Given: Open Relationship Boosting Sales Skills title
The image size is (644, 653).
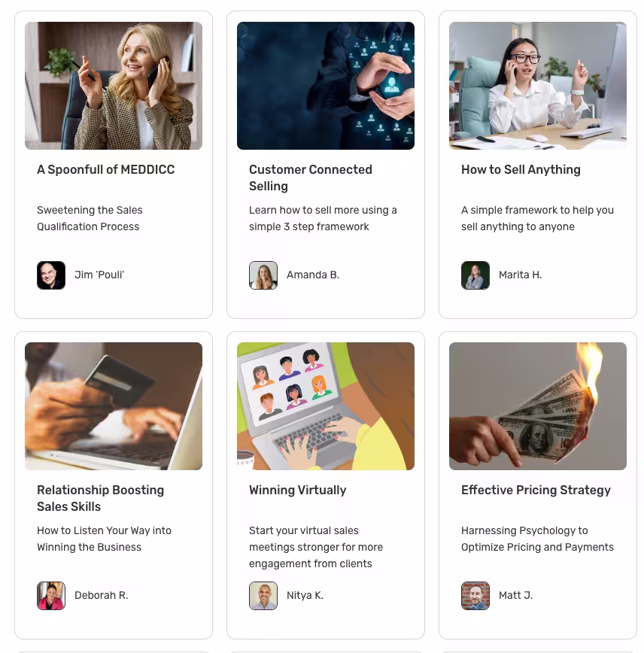Looking at the screenshot, I should click(100, 499).
